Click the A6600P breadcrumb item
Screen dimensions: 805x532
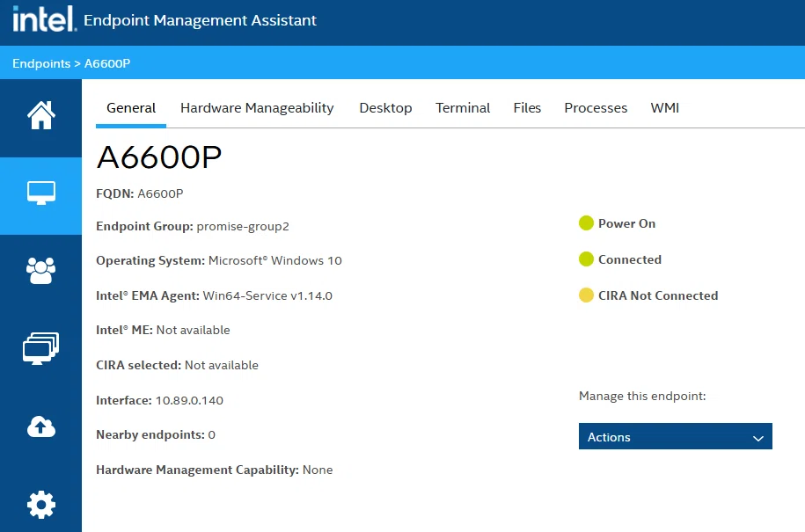pos(107,63)
